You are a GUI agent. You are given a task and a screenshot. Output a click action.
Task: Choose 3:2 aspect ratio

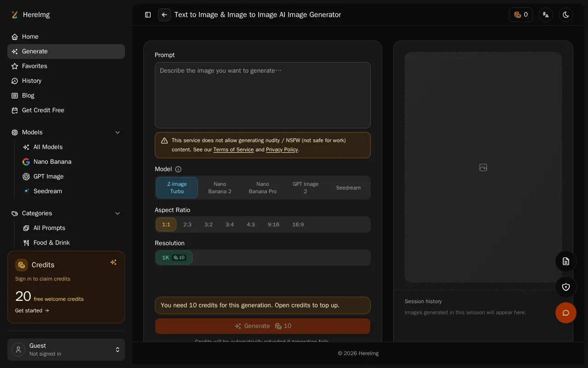209,224
